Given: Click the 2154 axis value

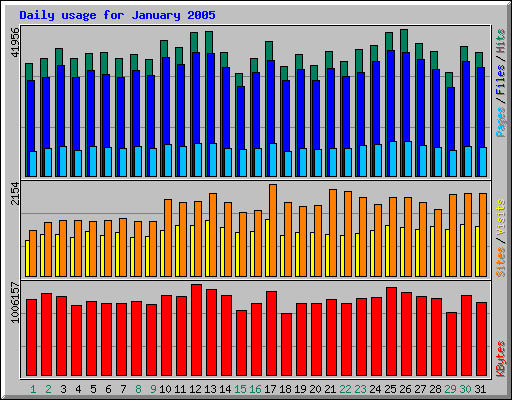Looking at the screenshot, I should click(x=15, y=194).
